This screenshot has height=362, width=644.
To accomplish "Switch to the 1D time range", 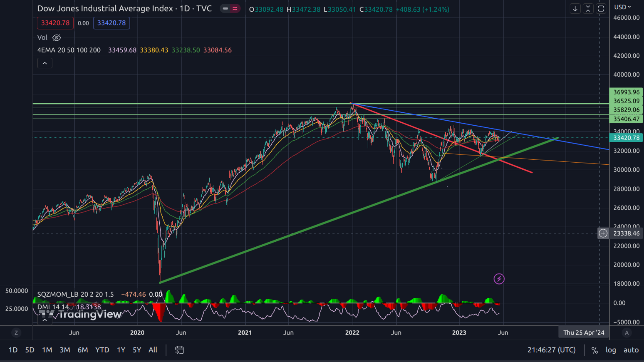I will click(x=13, y=350).
